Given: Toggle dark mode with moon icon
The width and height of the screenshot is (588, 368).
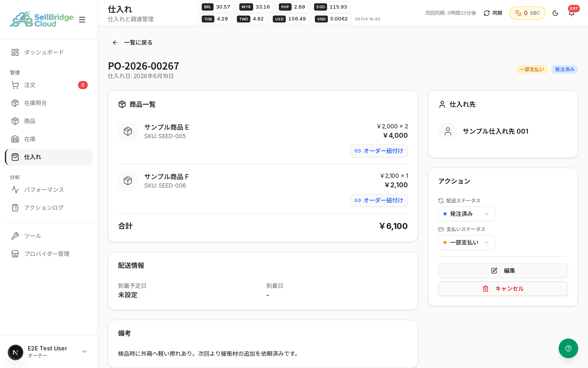Looking at the screenshot, I should [555, 13].
